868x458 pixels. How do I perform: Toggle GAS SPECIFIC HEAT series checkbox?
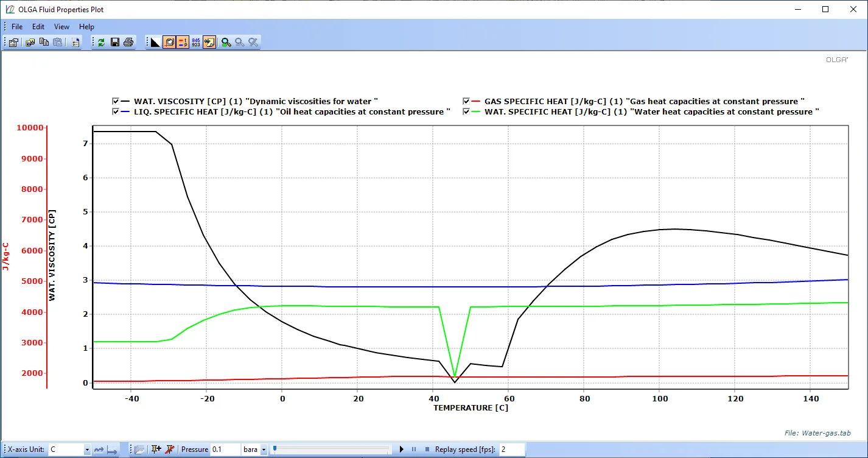coord(466,101)
